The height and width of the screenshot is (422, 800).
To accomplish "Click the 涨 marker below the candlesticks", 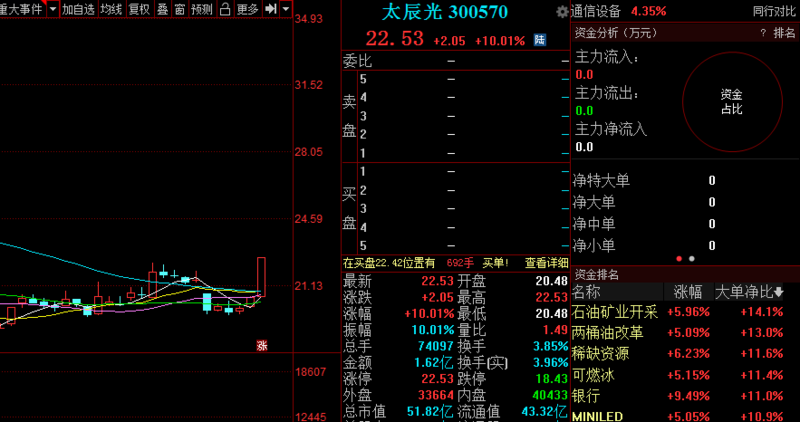I will 262,346.
